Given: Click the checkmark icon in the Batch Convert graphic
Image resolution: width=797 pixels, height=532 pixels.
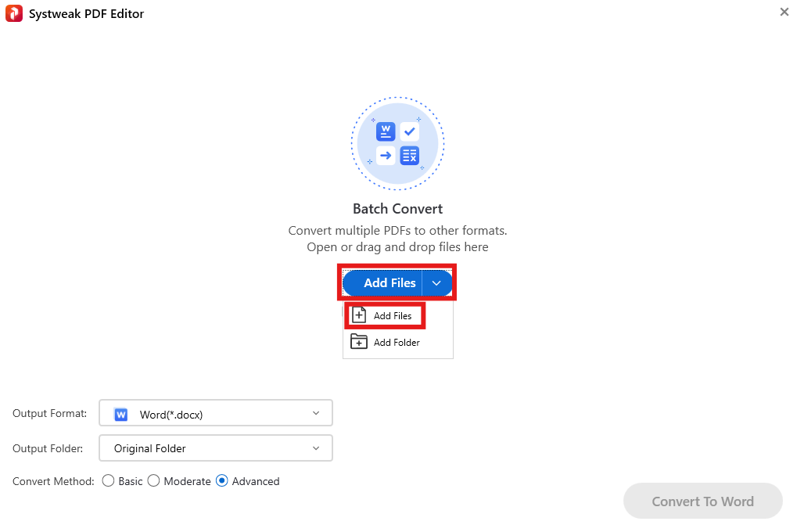Looking at the screenshot, I should pyautogui.click(x=410, y=131).
